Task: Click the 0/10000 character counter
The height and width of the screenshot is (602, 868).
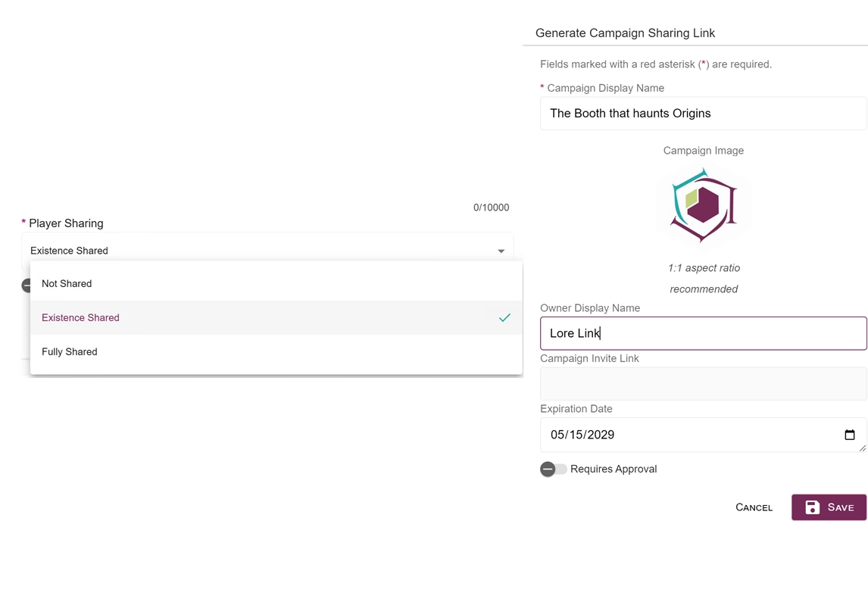Action: pyautogui.click(x=491, y=207)
